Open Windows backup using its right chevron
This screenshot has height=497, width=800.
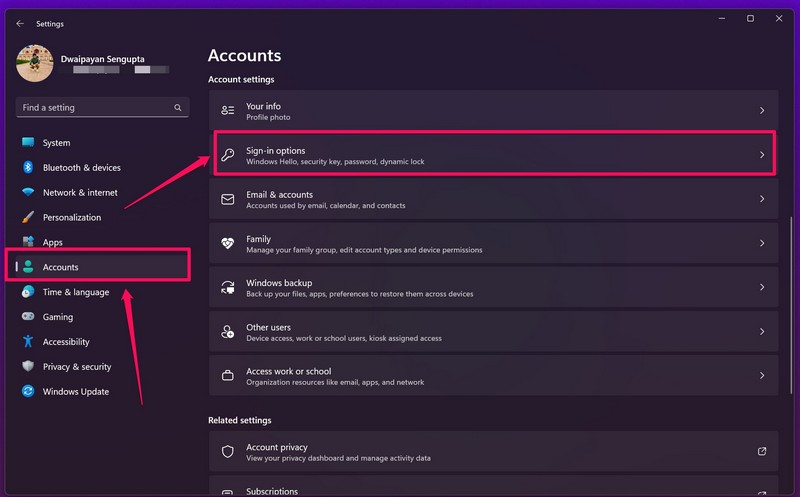762,287
